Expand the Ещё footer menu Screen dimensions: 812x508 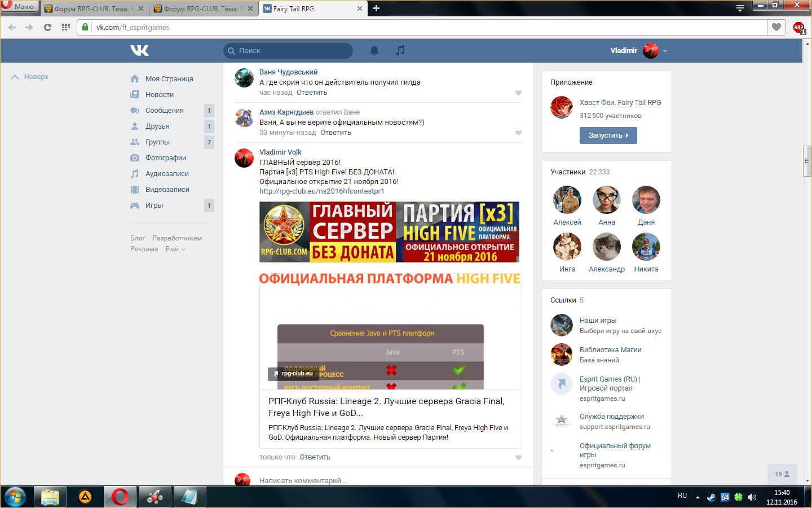175,249
